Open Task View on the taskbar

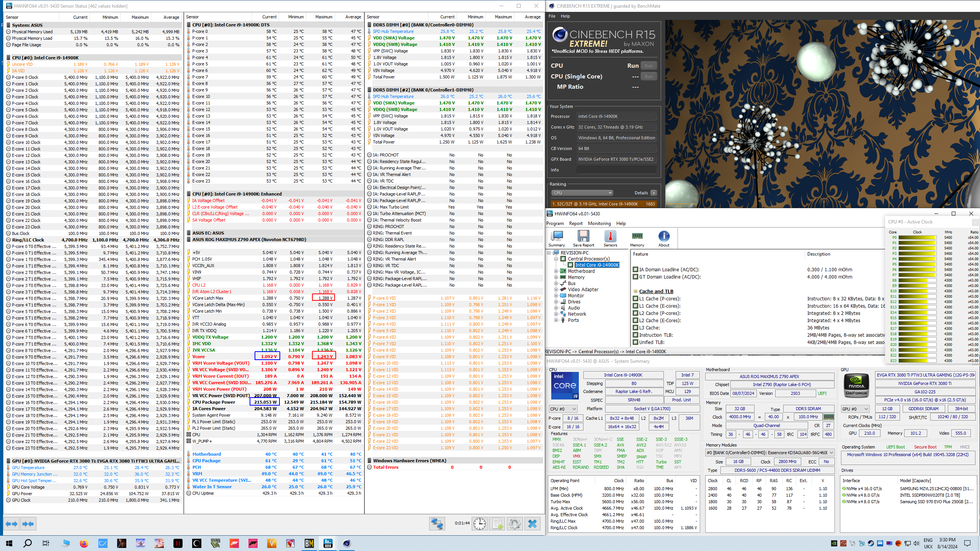coord(46,543)
